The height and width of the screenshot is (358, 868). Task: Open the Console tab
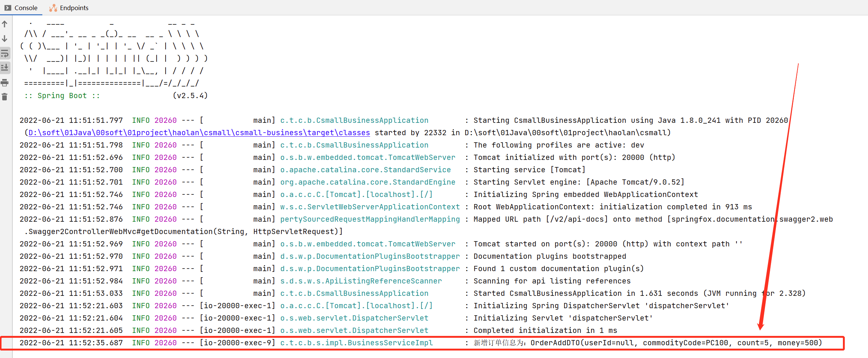[21, 8]
